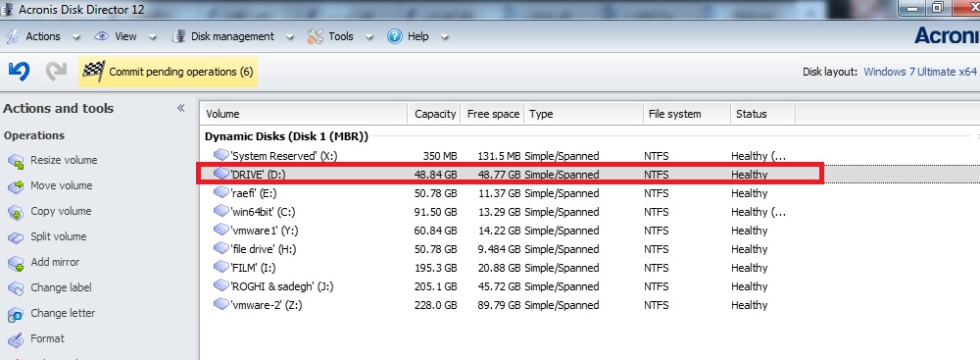Expand the Tools menu dropdown arrow
The image size is (980, 360).
tap(369, 37)
